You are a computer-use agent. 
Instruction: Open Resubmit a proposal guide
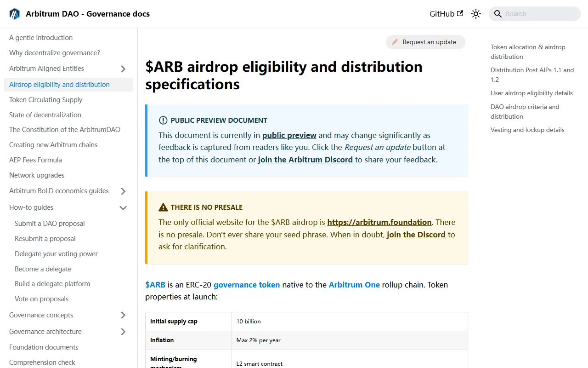45,239
